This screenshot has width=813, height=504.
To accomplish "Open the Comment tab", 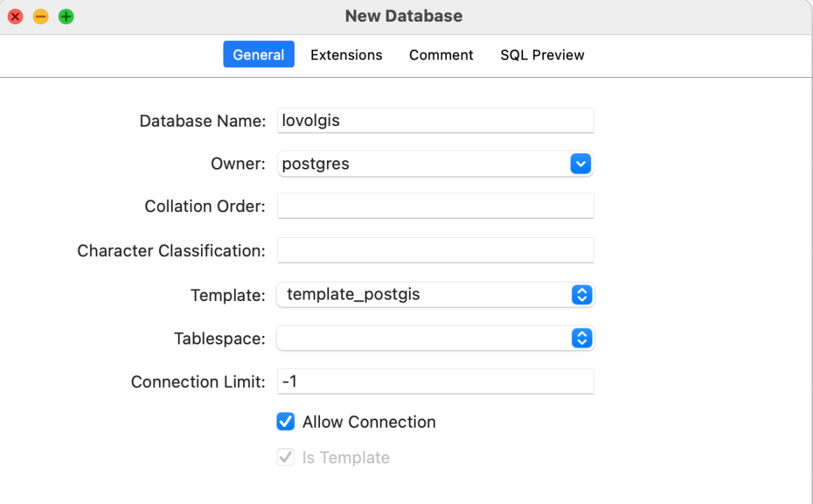I will (441, 55).
